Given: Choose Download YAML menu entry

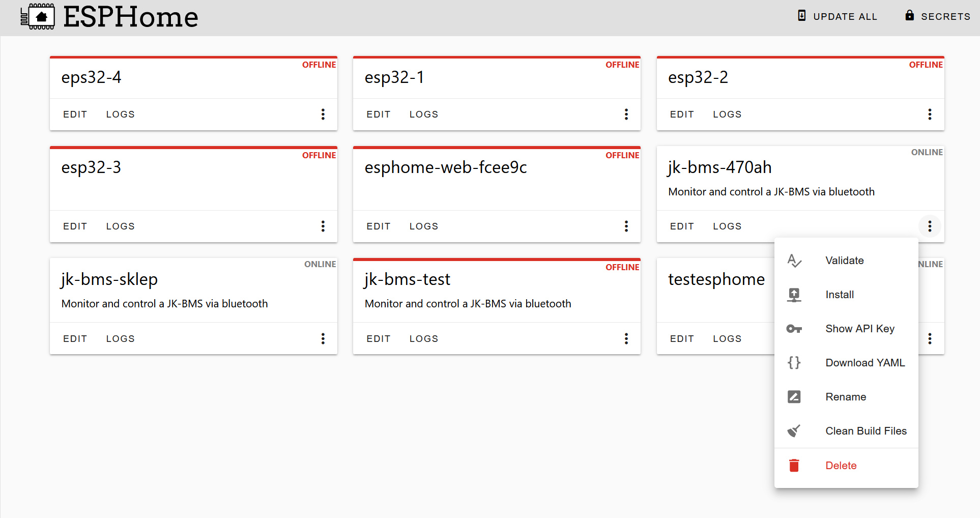Looking at the screenshot, I should click(x=865, y=363).
